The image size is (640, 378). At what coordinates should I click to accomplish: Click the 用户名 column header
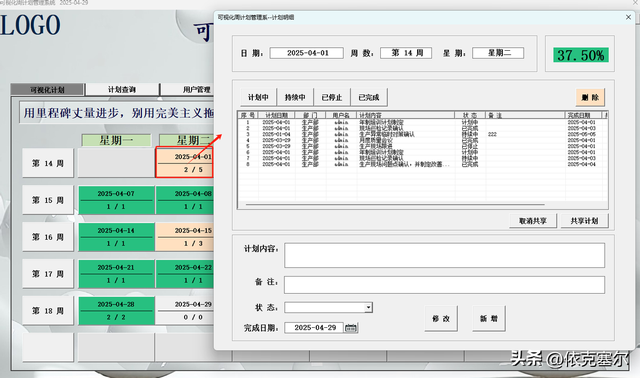pos(341,115)
